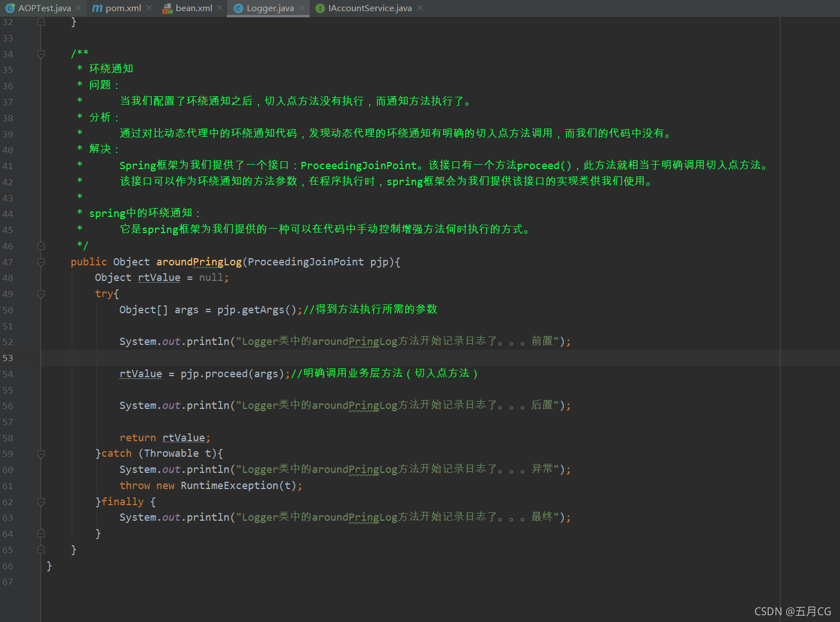This screenshot has width=840, height=622.
Task: Click the fold end marker at line 65
Action: point(41,550)
